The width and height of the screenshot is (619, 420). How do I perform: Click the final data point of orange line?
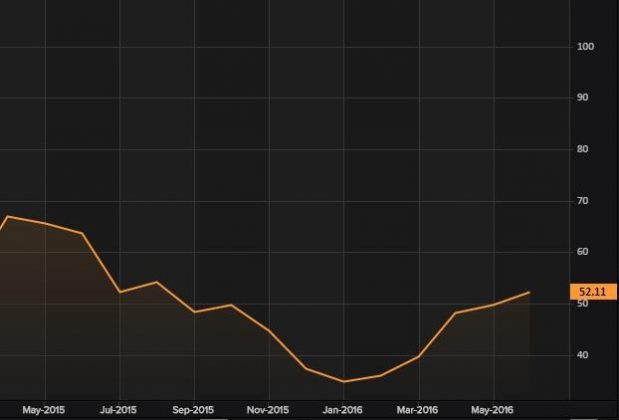coord(529,292)
